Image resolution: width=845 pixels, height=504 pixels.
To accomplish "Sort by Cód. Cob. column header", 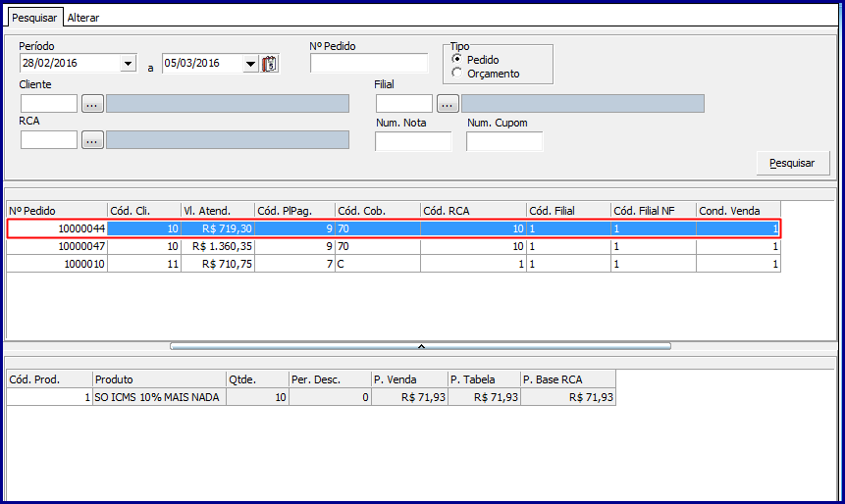I will pos(378,211).
